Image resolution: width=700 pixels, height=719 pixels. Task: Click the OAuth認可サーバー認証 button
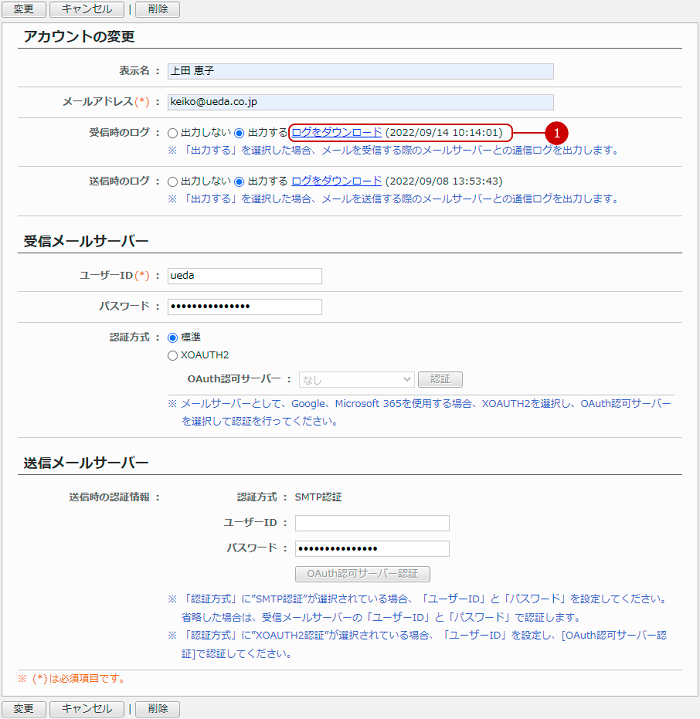(363, 574)
